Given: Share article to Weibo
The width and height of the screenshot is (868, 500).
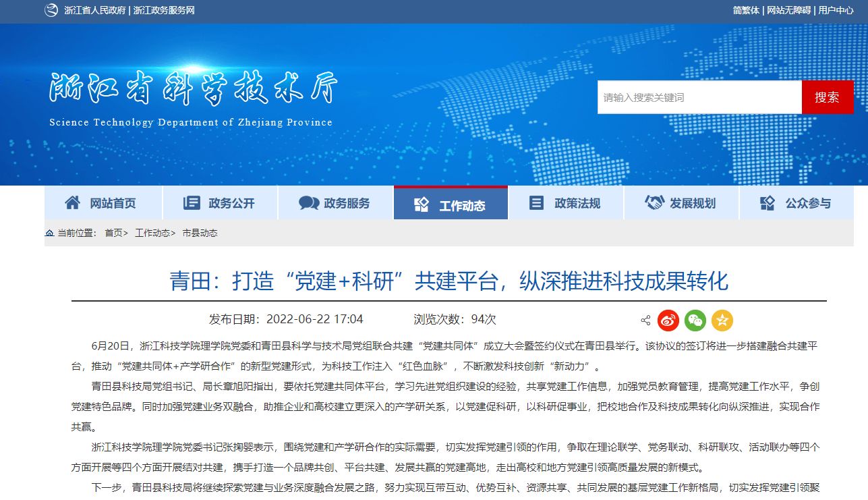Looking at the screenshot, I should click(668, 321).
